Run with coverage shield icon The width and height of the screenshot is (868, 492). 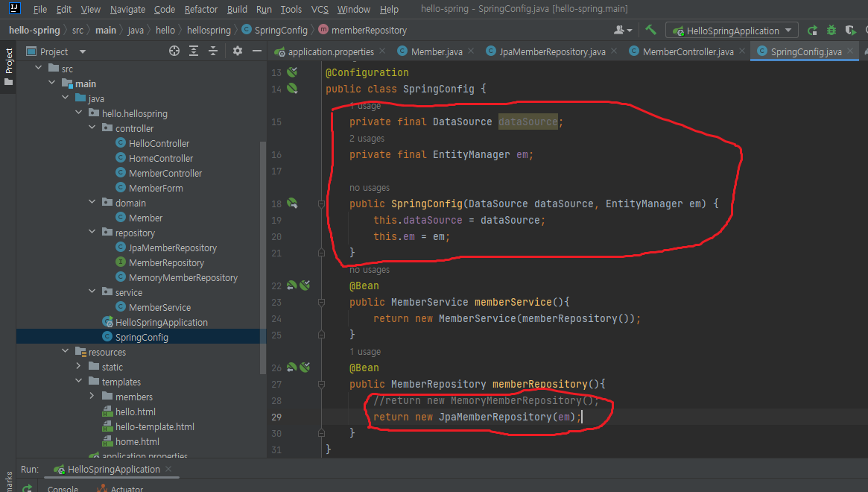(x=850, y=31)
